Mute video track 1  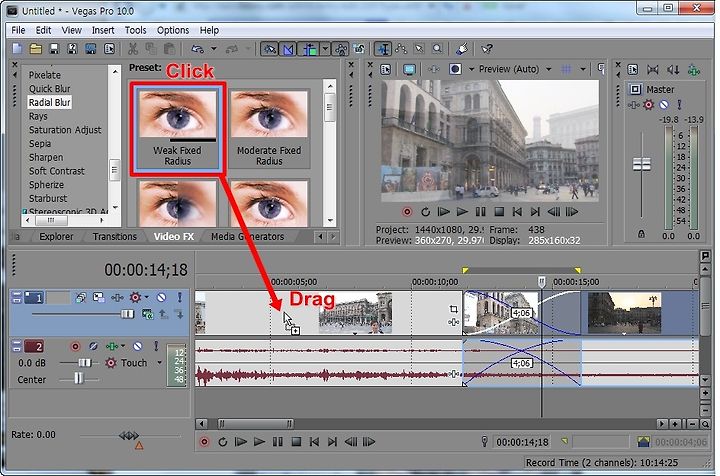pos(161,297)
